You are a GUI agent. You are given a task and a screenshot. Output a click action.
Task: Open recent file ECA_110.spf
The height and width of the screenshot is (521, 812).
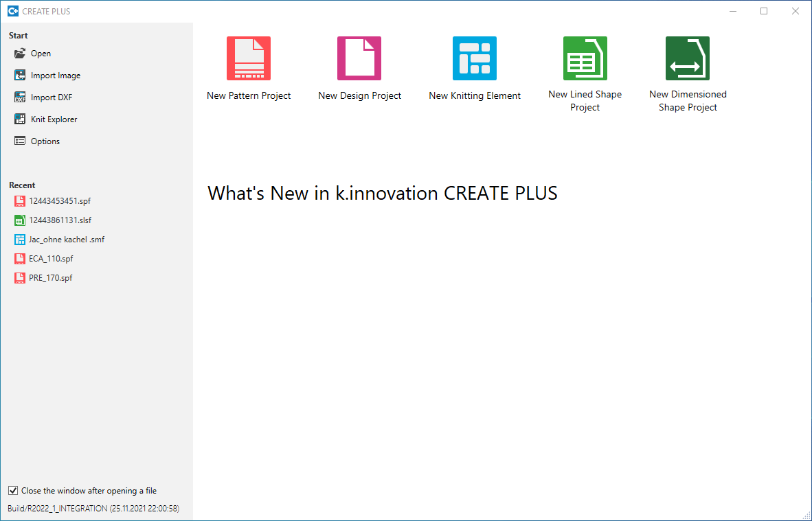click(51, 259)
